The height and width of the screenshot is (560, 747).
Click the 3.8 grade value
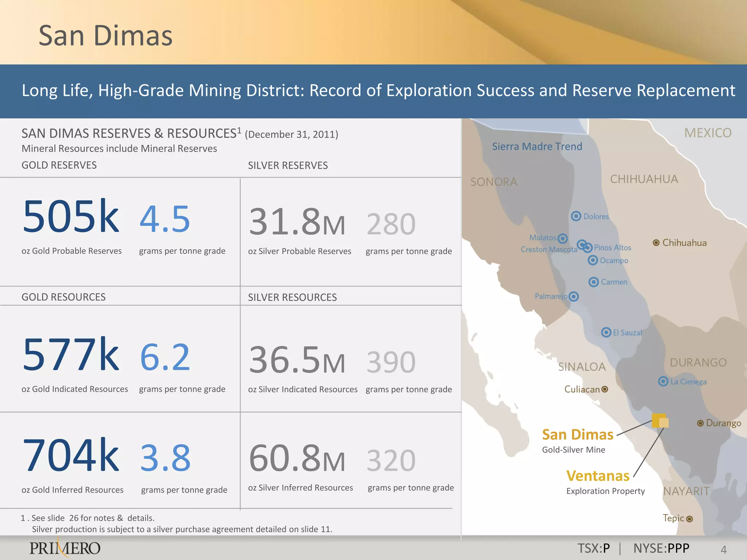click(165, 457)
